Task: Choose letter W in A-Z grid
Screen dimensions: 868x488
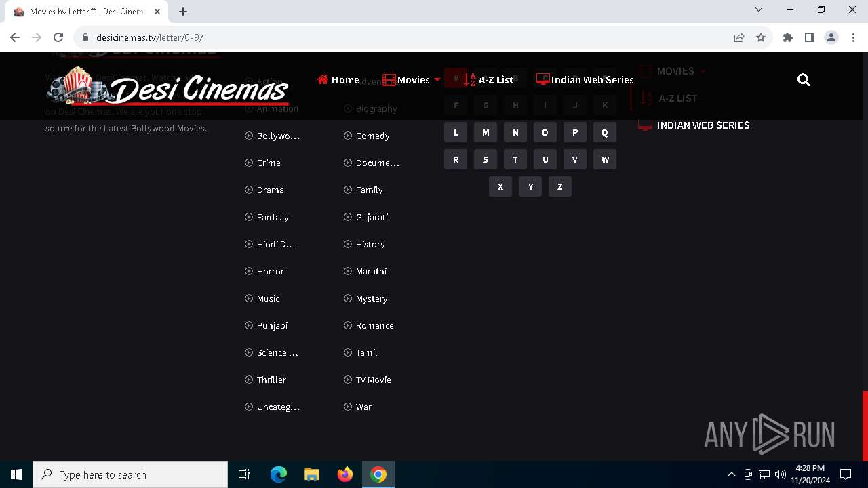Action: [605, 160]
